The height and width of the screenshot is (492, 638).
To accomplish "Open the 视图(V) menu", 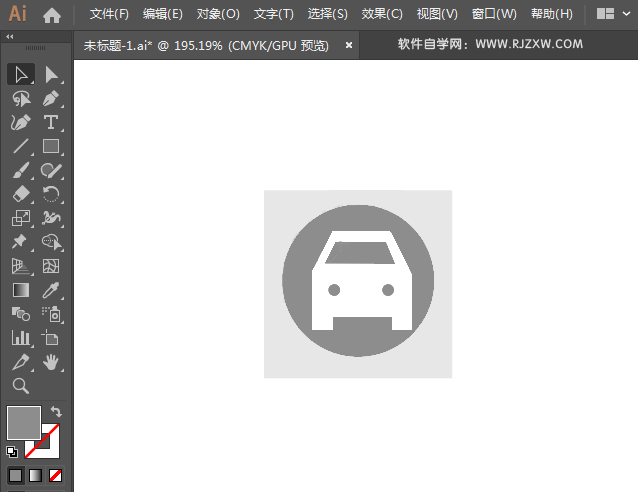I will 437,14.
